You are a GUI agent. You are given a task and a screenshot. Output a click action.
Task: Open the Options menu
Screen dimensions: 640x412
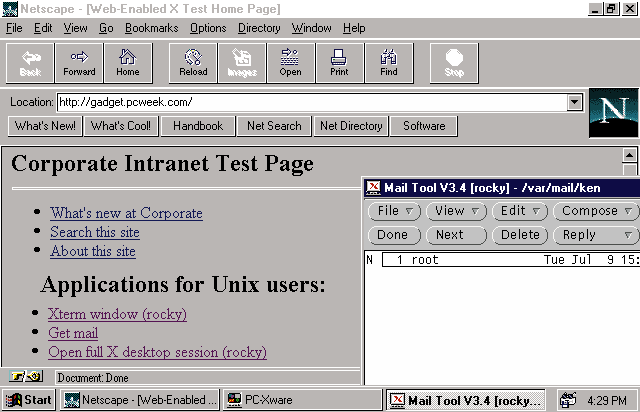click(x=208, y=28)
